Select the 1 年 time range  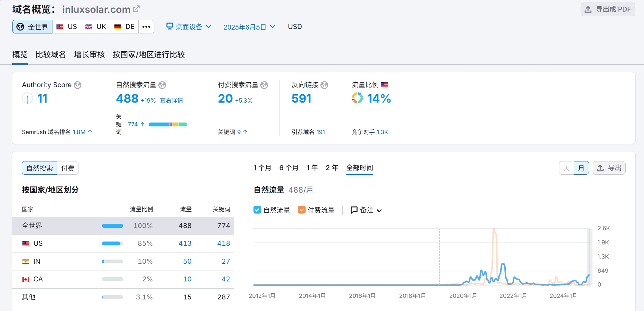(312, 168)
